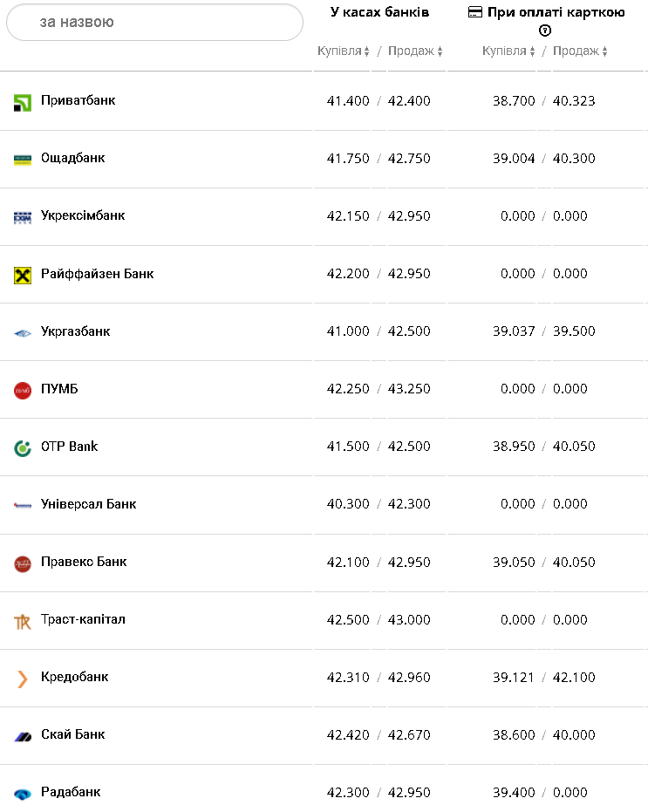The image size is (648, 812).
Task: Click the Кредобанк orange chevron logo
Action: pyautogui.click(x=23, y=679)
